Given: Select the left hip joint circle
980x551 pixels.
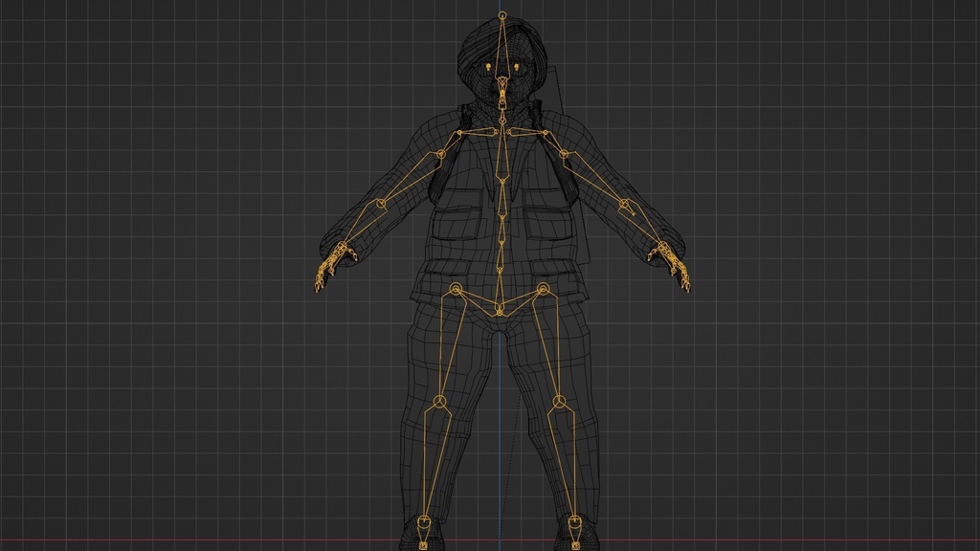Looking at the screenshot, I should pos(546,289).
